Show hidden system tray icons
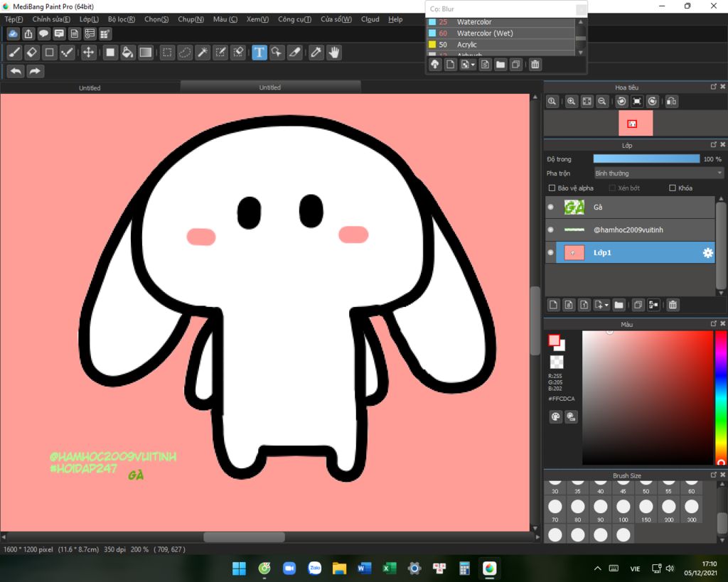 coord(597,568)
